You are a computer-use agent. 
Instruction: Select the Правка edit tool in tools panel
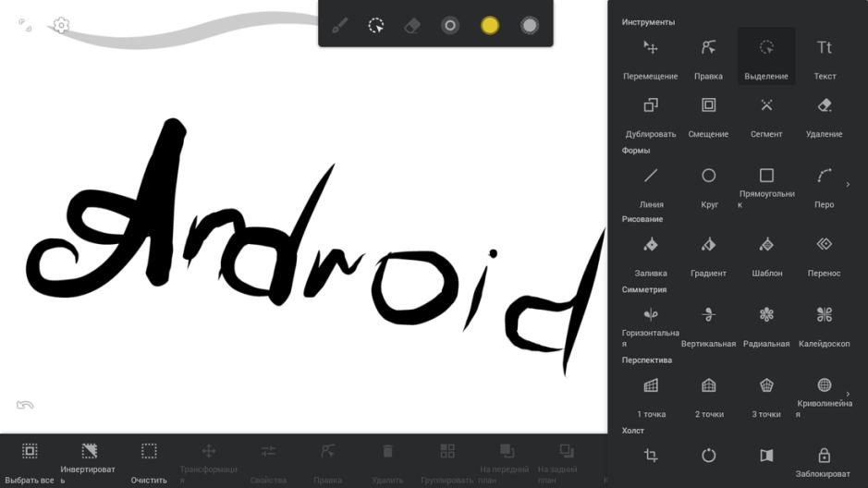point(708,56)
